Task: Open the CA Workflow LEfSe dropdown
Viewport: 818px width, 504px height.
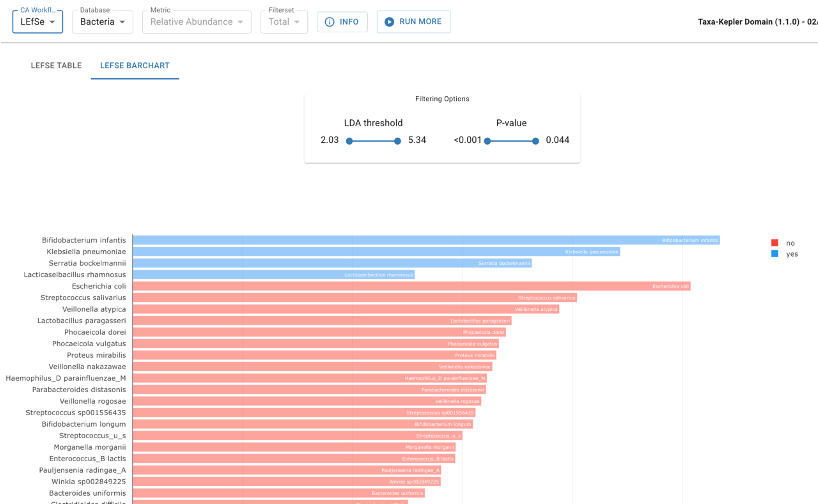Action: 37,22
